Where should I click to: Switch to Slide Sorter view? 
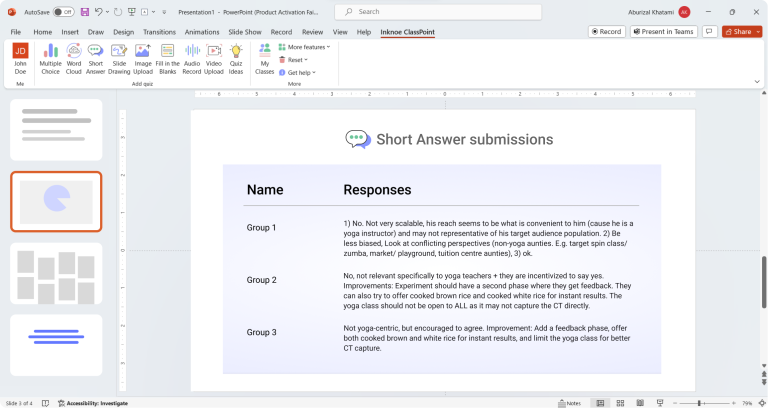[x=622, y=403]
